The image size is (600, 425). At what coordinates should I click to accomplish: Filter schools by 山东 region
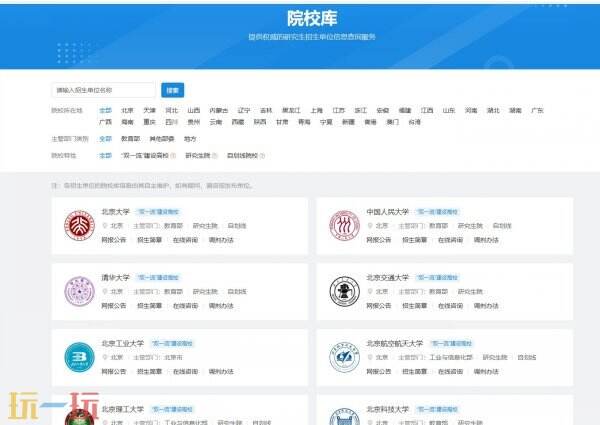tap(449, 111)
